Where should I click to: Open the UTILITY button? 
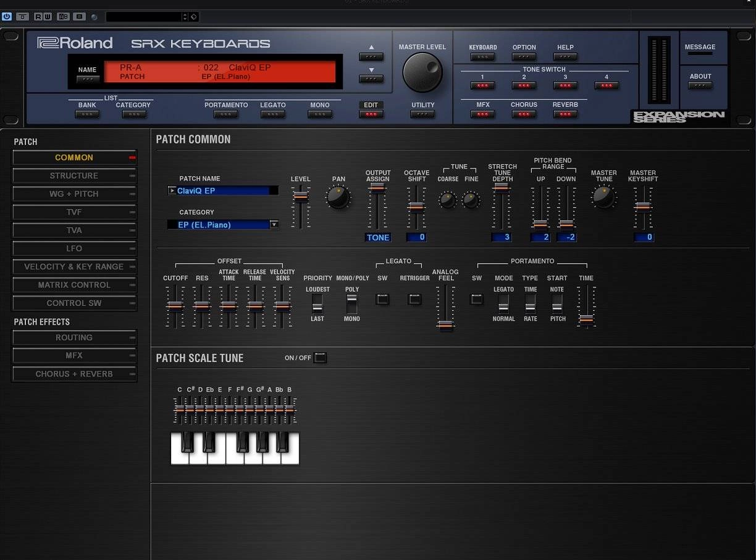point(422,114)
